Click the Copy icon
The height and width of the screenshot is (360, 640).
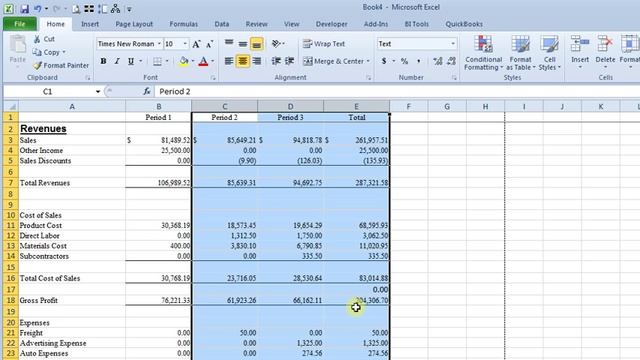point(37,52)
